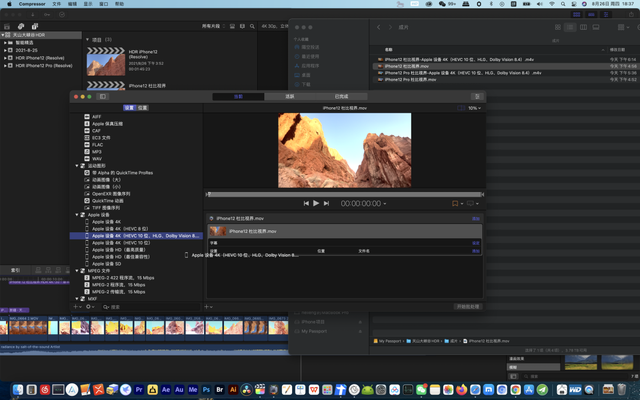Open the batch add-file plus dropdown
Viewport: 640px width, 400px height.
(x=208, y=307)
